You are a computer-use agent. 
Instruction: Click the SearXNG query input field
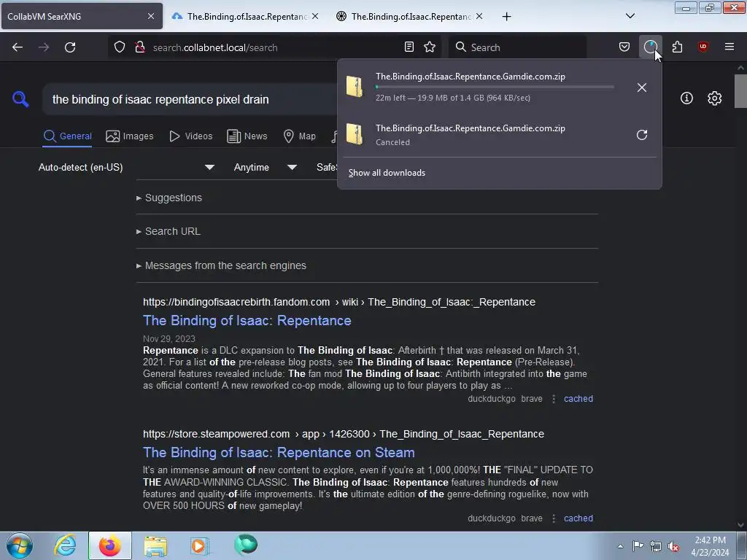point(190,99)
